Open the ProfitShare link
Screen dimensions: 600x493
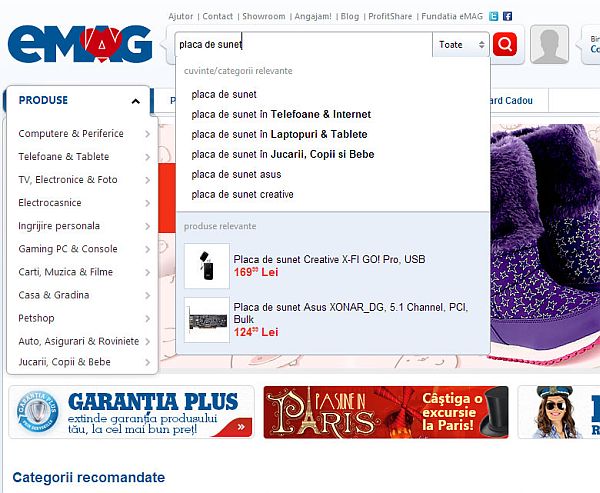(390, 16)
